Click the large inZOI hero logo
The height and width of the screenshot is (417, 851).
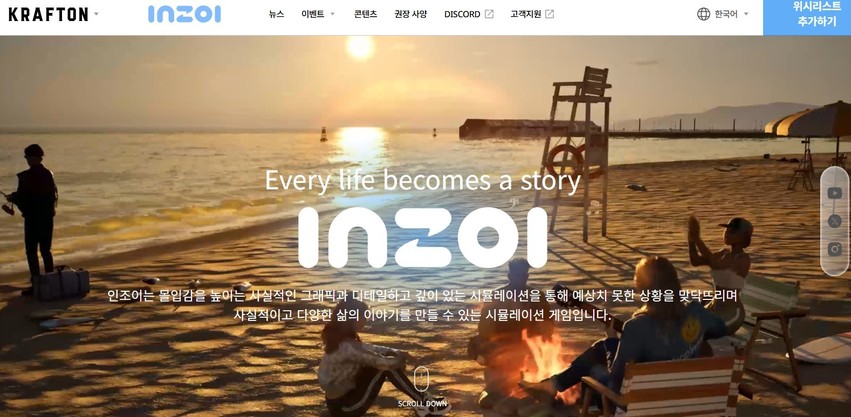coord(423,238)
